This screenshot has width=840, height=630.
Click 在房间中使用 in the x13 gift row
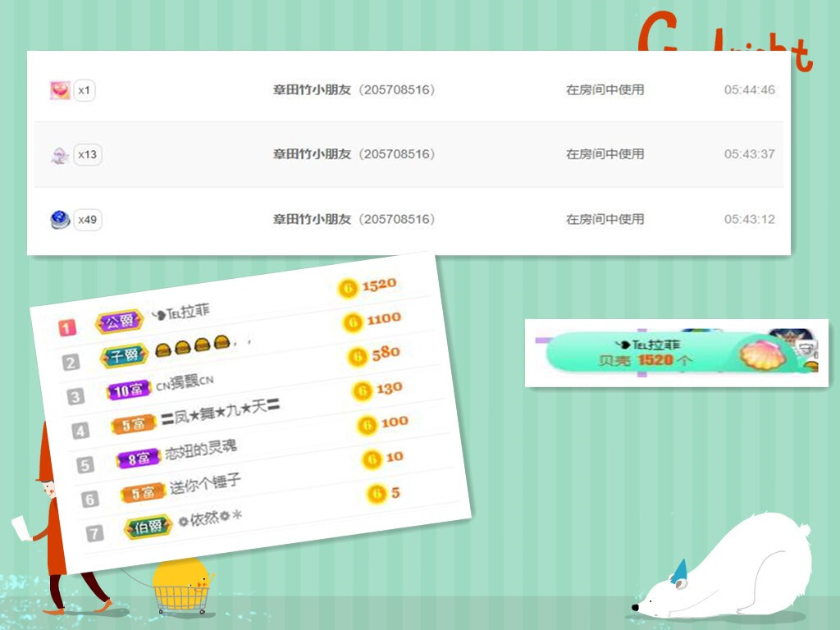pyautogui.click(x=605, y=154)
